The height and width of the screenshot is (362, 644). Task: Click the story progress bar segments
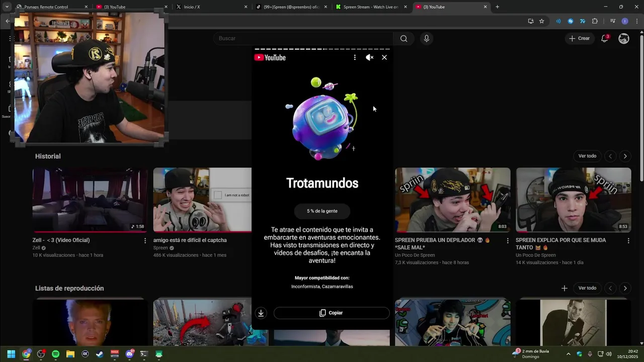[x=322, y=49]
